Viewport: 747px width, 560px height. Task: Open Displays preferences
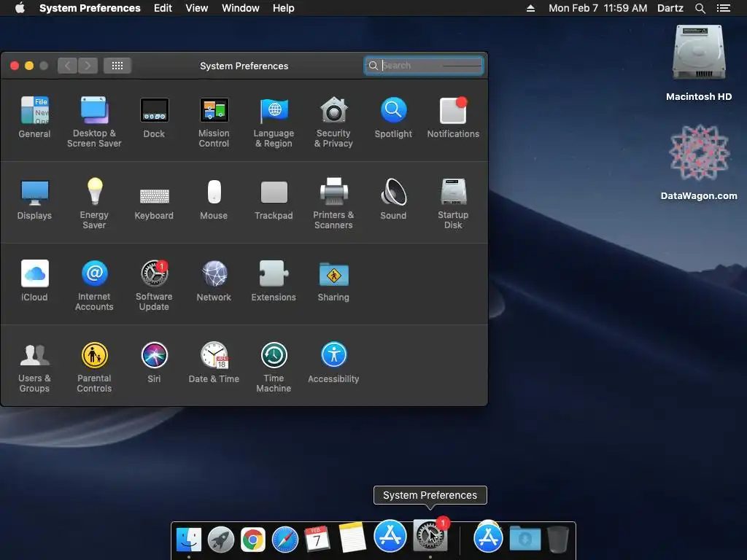point(34,199)
